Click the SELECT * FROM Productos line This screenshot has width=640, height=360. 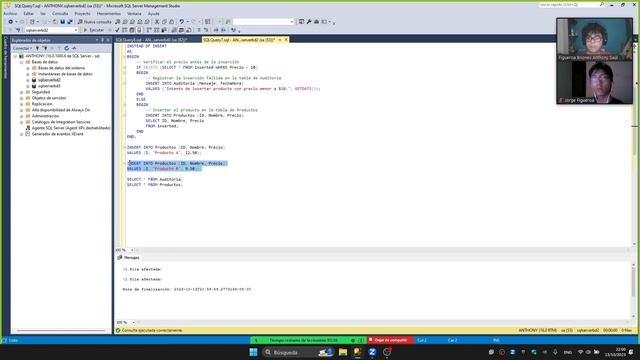pyautogui.click(x=155, y=185)
